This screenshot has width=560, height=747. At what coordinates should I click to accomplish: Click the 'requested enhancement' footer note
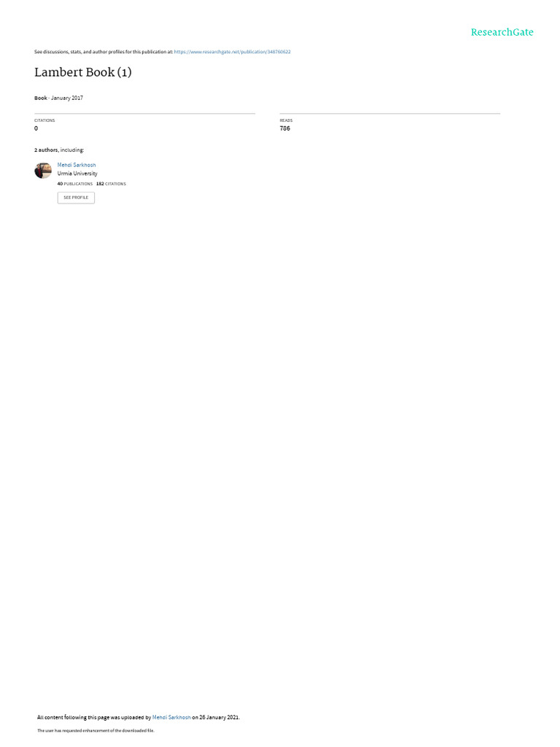96,730
